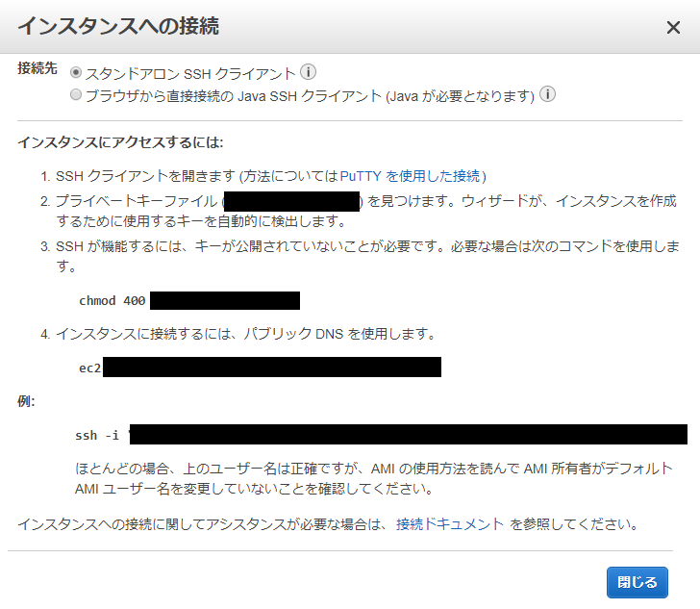
Task: Click the インスタンスにアクセスするには heading
Action: (x=120, y=142)
